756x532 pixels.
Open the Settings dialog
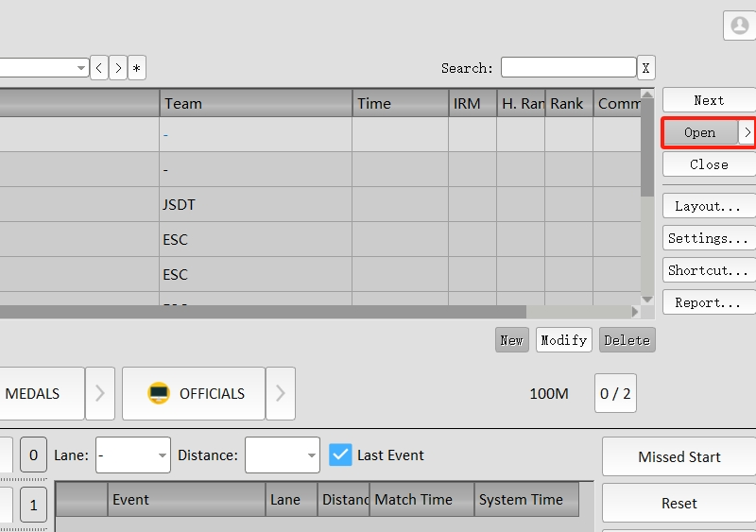tap(709, 239)
